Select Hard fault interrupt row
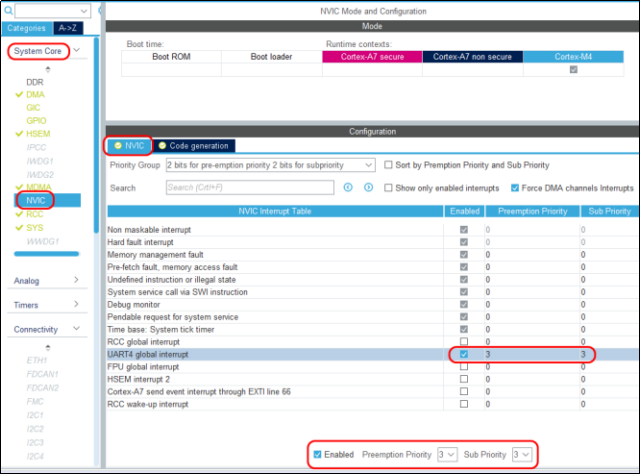 373,242
